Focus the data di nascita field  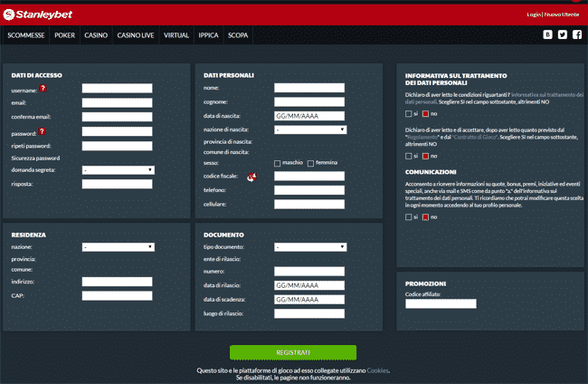(309, 116)
